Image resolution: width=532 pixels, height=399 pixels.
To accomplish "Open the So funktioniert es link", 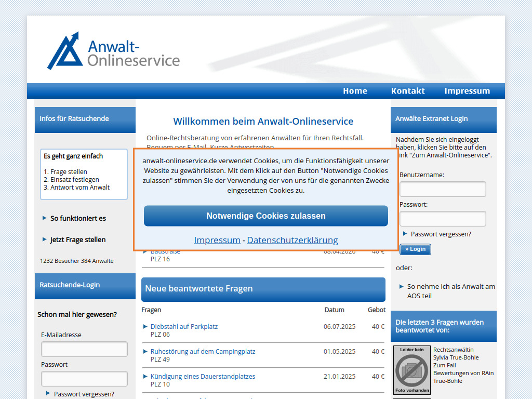I will (78, 219).
